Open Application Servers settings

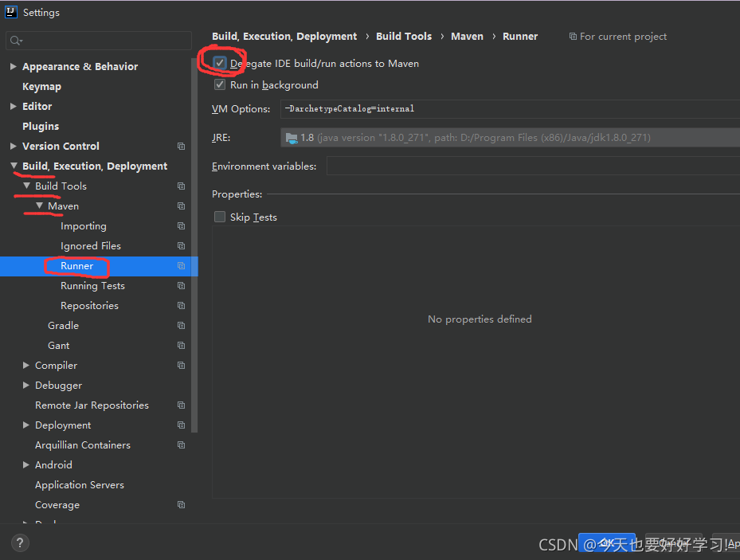coord(80,485)
